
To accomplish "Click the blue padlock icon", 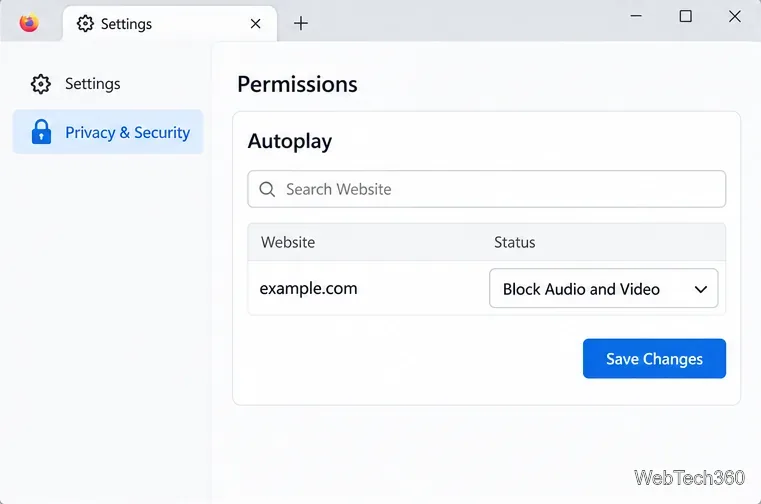I will pyautogui.click(x=41, y=132).
